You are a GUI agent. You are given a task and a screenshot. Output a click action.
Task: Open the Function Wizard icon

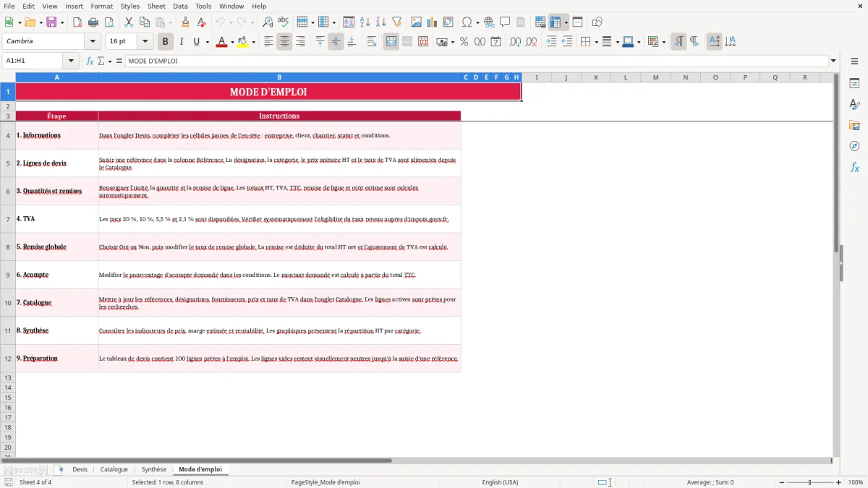click(90, 61)
